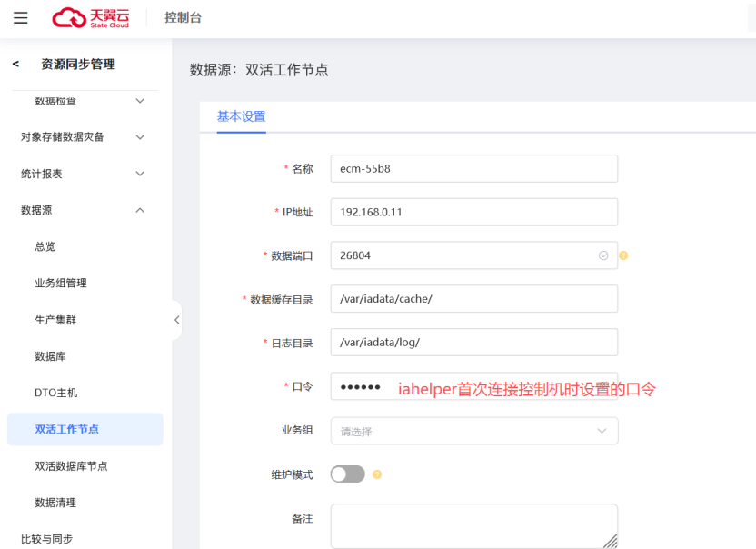Click the help icon beside 维护模式
Screen dimensions: 756x549
click(x=376, y=474)
